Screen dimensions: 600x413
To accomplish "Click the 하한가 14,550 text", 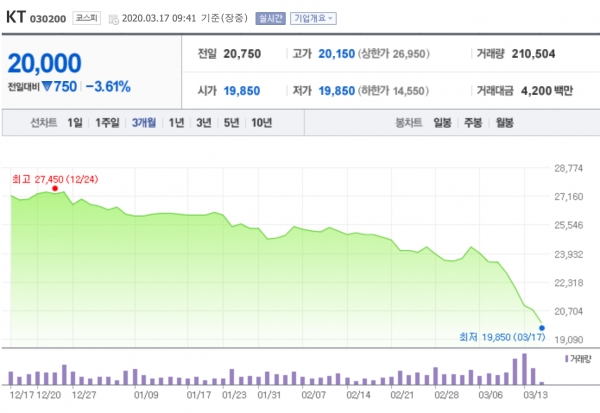I will tap(393, 91).
